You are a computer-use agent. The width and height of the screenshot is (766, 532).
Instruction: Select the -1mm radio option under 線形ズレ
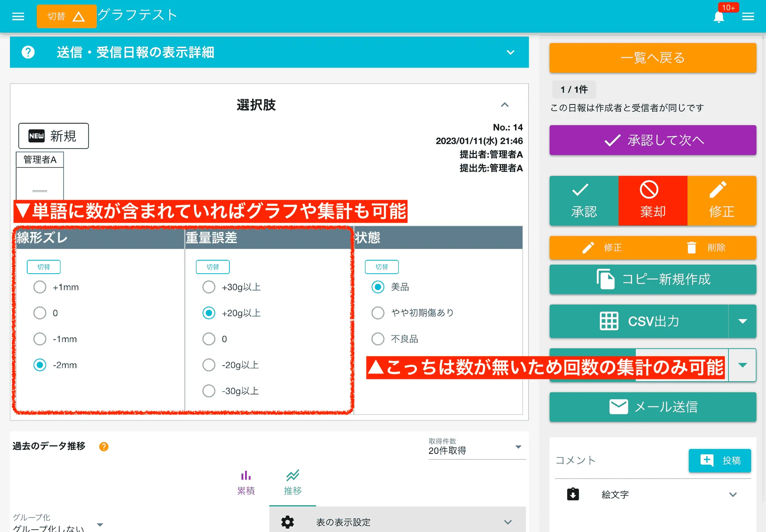coord(39,339)
